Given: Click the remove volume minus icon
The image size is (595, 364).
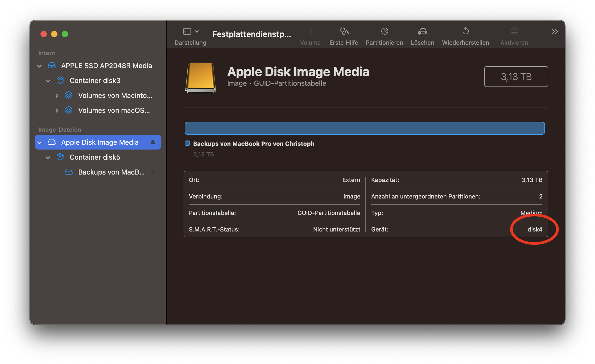Looking at the screenshot, I should 317,31.
